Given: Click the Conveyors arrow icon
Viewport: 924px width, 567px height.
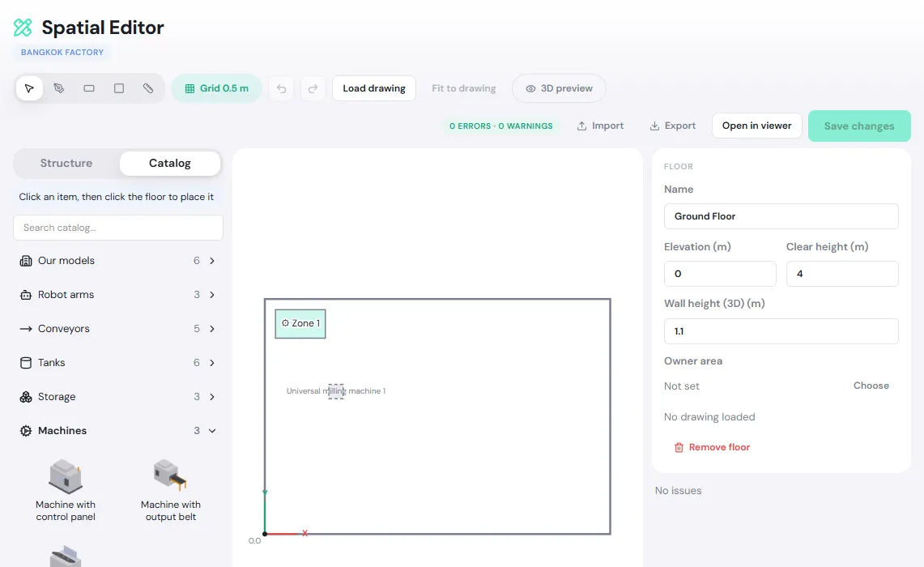Looking at the screenshot, I should point(26,329).
